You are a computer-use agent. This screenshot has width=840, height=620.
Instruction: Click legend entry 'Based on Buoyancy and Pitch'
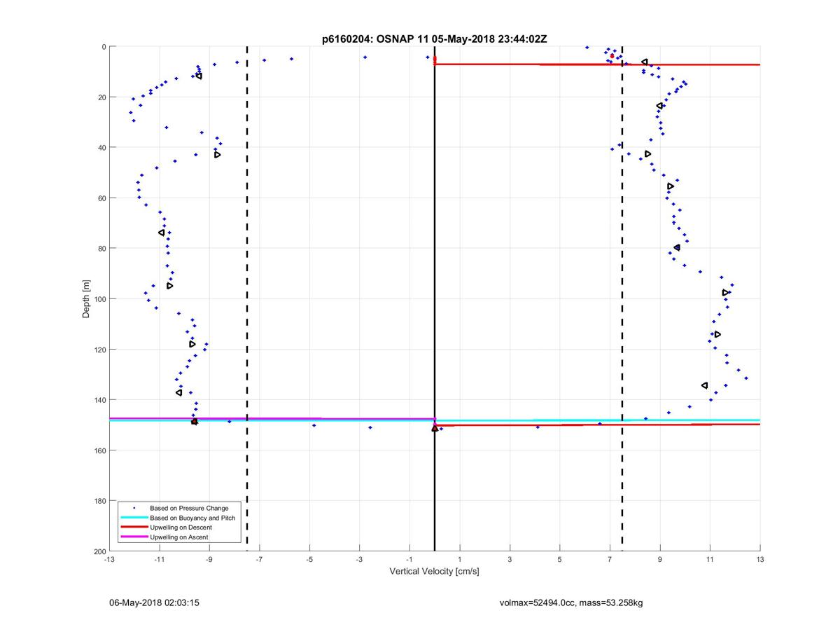tap(192, 517)
